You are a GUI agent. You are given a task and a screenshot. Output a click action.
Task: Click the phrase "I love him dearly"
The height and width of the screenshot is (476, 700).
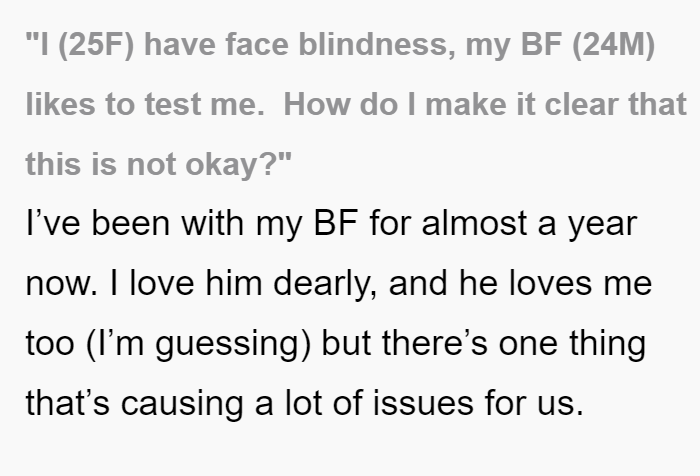[x=214, y=284]
